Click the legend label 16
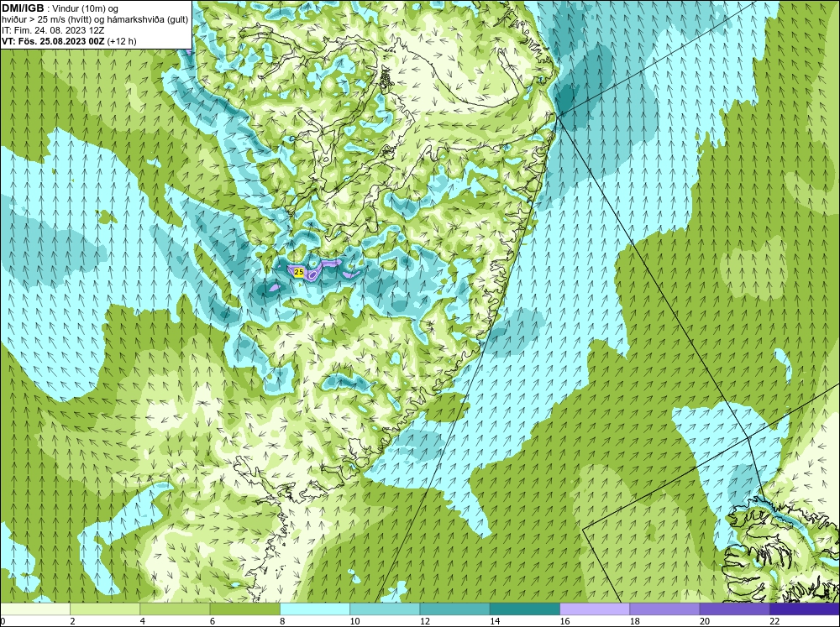Image resolution: width=840 pixels, height=627 pixels. pos(564,621)
